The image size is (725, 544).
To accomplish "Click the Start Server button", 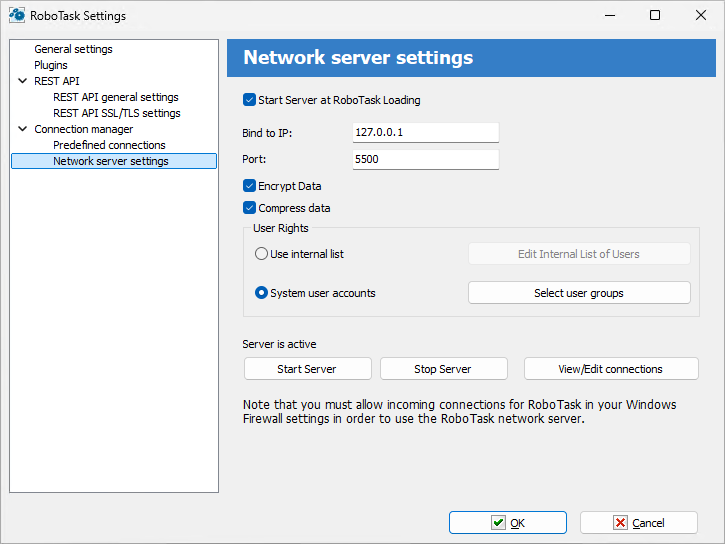I will coord(307,369).
